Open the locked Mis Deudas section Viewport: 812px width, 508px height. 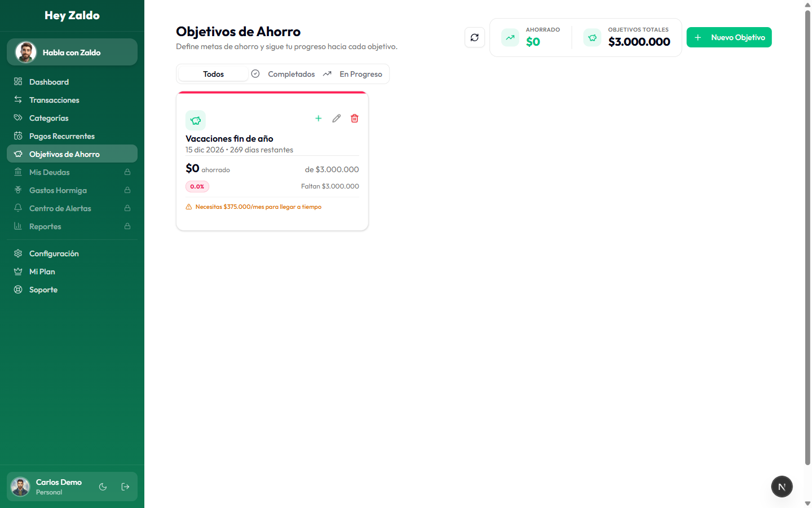50,172
